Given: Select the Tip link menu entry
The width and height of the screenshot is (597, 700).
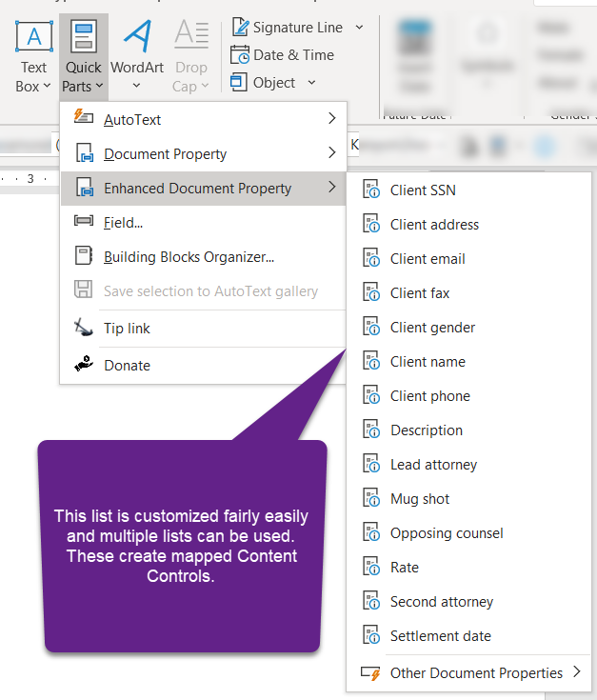Looking at the screenshot, I should tap(204, 329).
